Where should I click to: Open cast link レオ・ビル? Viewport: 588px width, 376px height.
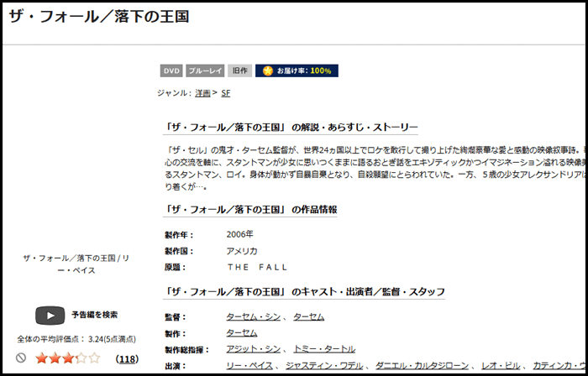tap(501, 366)
